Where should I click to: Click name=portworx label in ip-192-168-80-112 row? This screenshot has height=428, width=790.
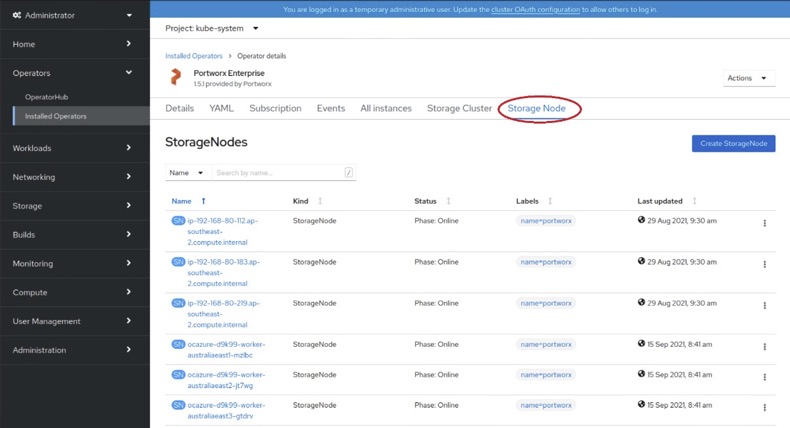pyautogui.click(x=546, y=221)
